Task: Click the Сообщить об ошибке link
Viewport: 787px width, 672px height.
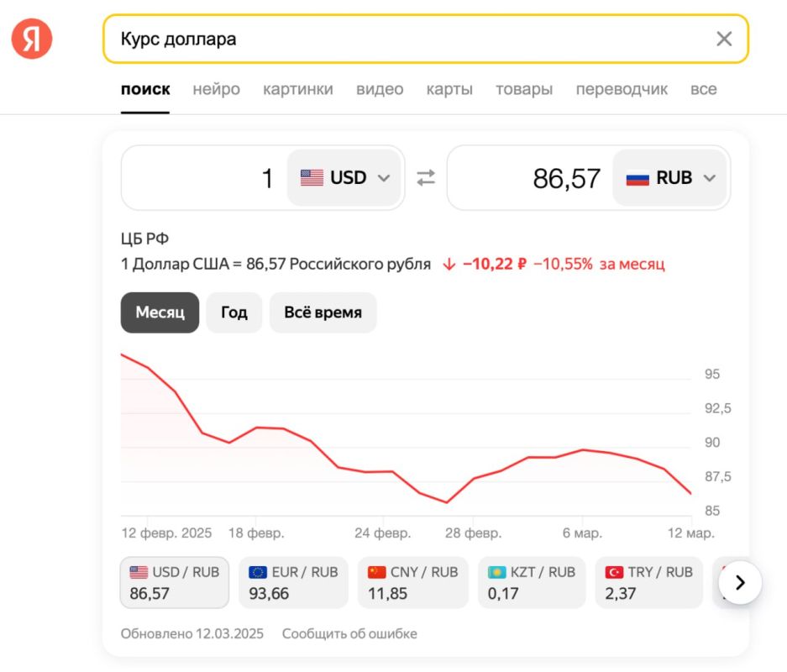Action: tap(349, 633)
